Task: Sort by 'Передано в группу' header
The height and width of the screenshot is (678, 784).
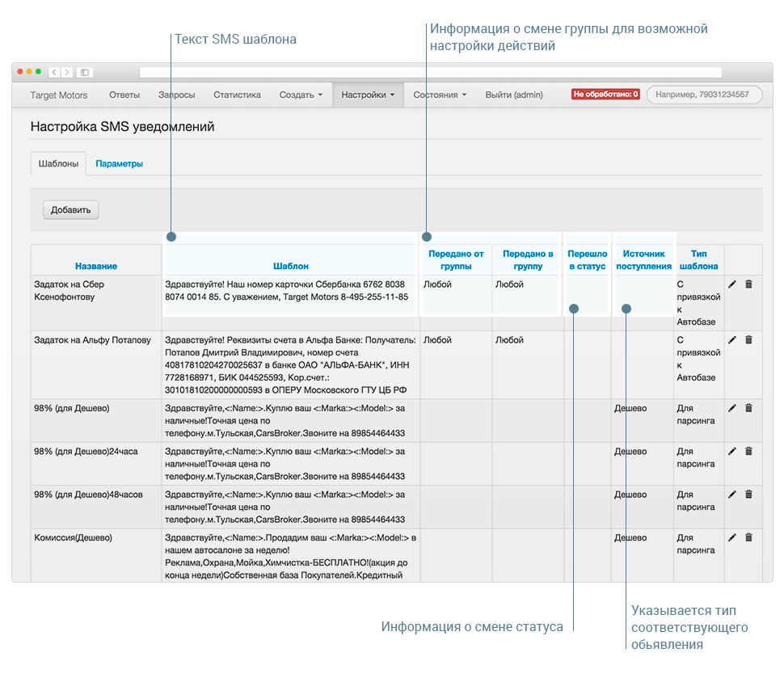Action: 528,260
